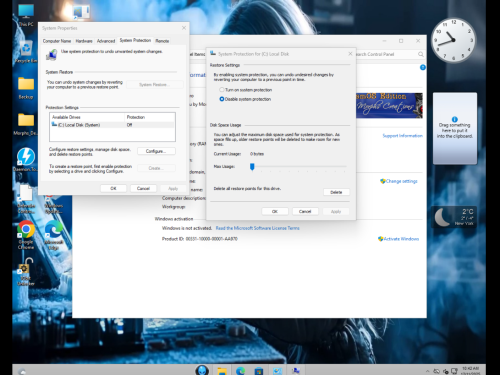
Task: Click the analog clock desktop gadget
Action: coord(453,40)
